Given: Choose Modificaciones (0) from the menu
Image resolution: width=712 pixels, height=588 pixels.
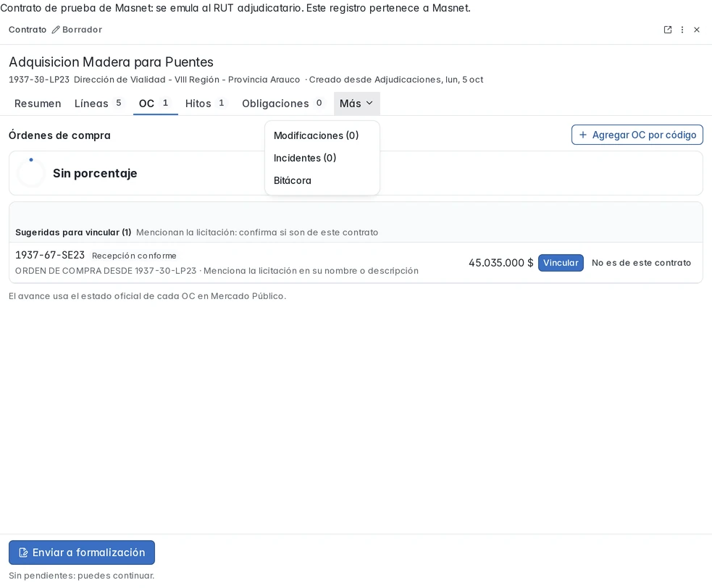Looking at the screenshot, I should [x=322, y=135].
